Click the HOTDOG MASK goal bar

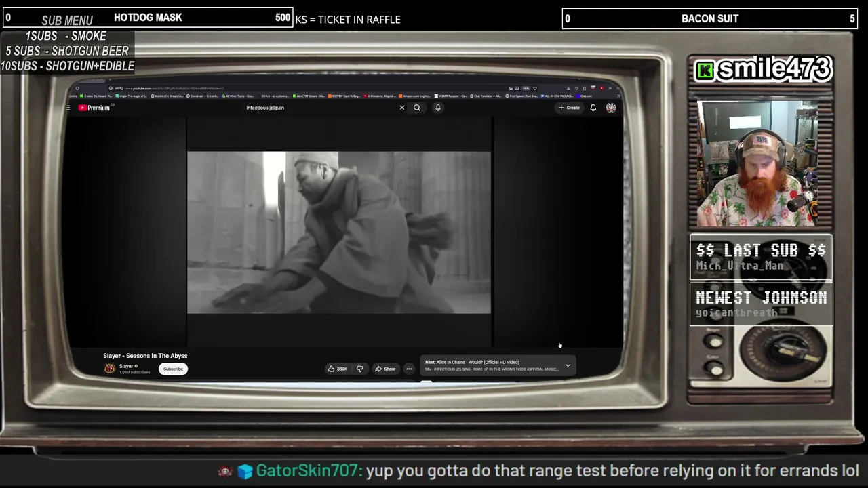pyautogui.click(x=148, y=18)
